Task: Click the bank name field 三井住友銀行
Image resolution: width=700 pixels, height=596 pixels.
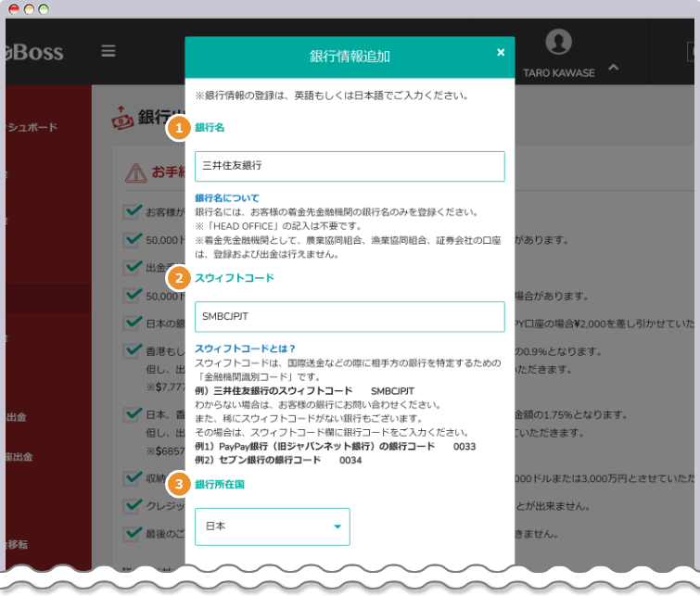Action: coord(350,166)
